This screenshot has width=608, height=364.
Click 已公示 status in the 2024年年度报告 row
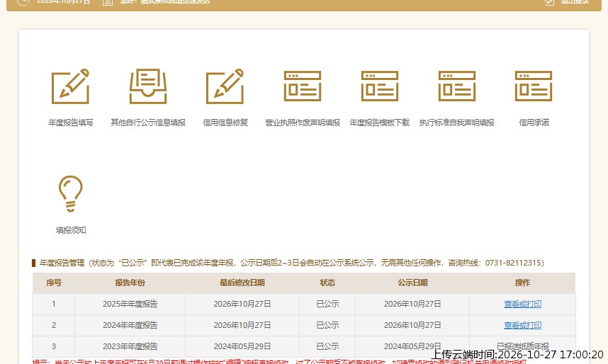[327, 325]
